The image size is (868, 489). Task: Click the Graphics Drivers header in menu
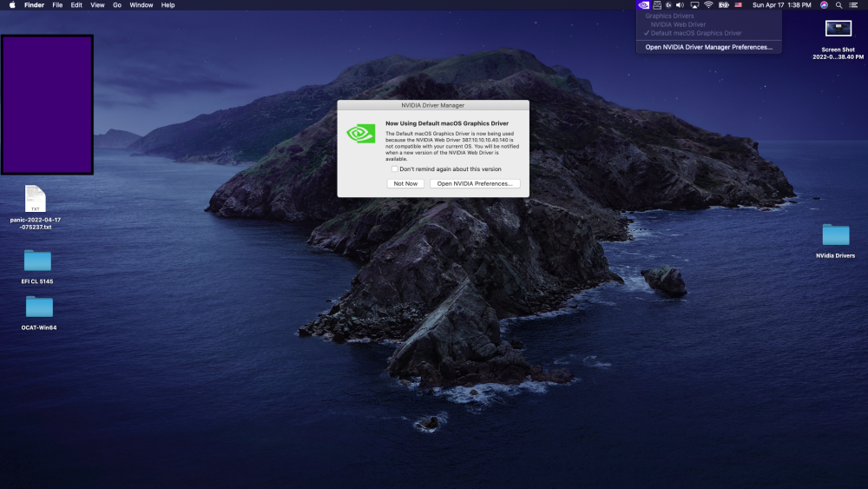(x=669, y=16)
